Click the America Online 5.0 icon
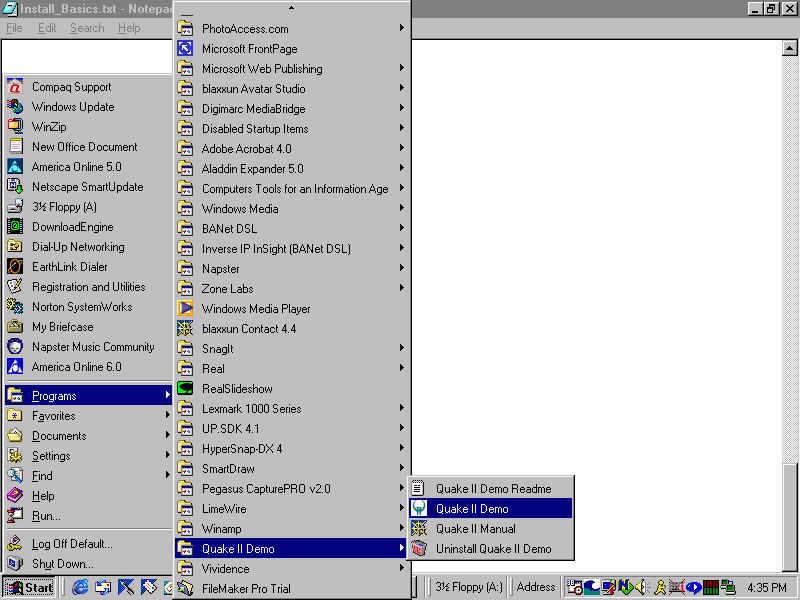Screen dimensions: 800x600 15,167
